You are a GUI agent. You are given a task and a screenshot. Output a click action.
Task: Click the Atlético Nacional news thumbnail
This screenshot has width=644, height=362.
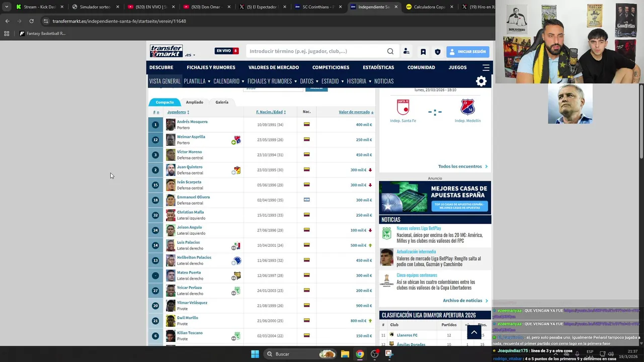pos(386,233)
